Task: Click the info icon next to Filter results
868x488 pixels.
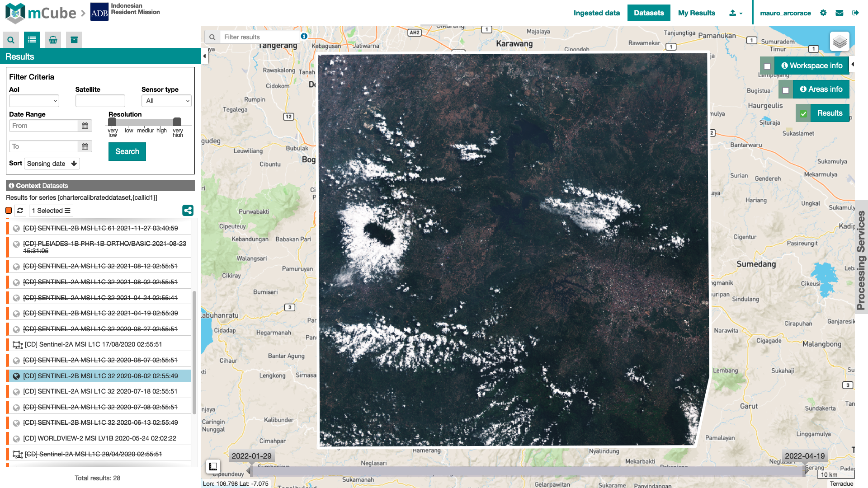Action: tap(304, 36)
